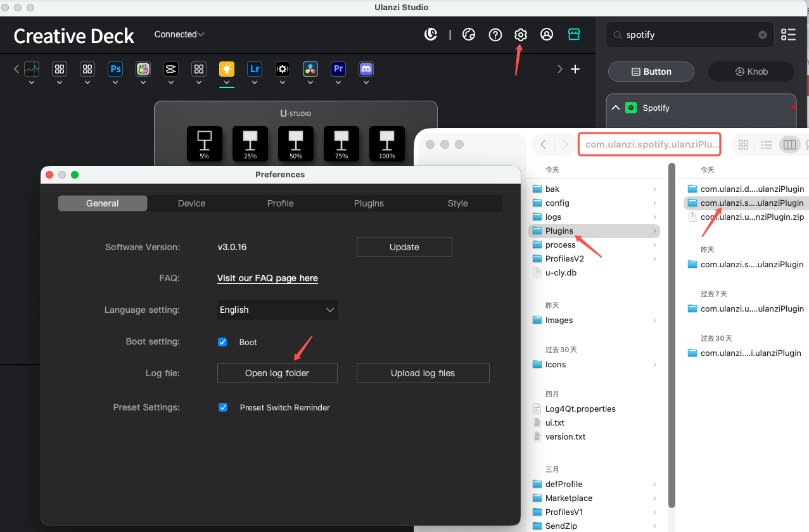Click the 25% light key on U-Studio
The image size is (809, 532).
250,143
